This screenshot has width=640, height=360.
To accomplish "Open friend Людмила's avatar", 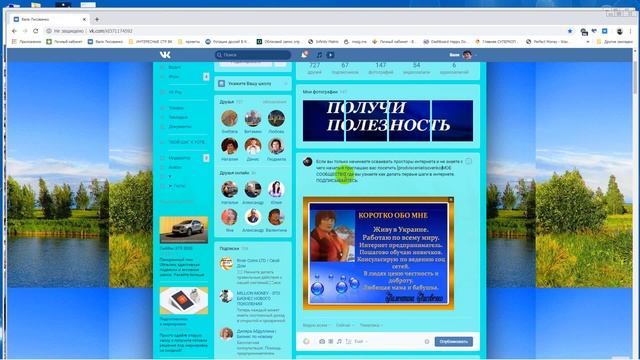I will (x=276, y=146).
